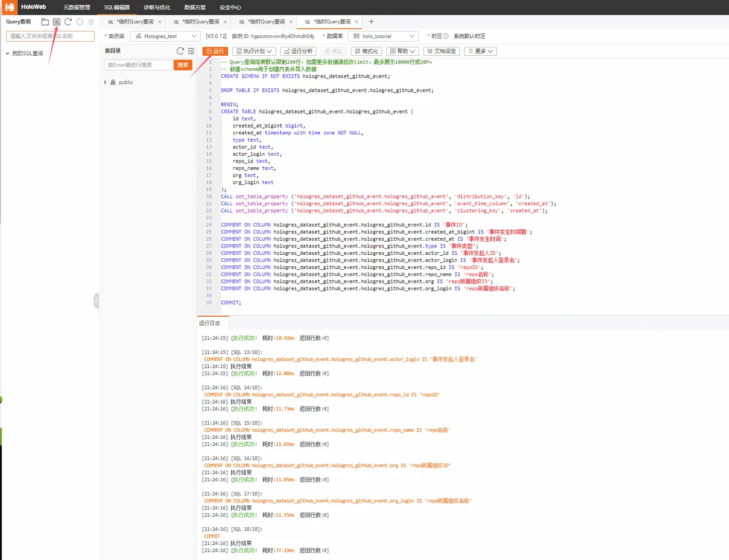Click the BEGIN; line in the editor

(x=230, y=105)
